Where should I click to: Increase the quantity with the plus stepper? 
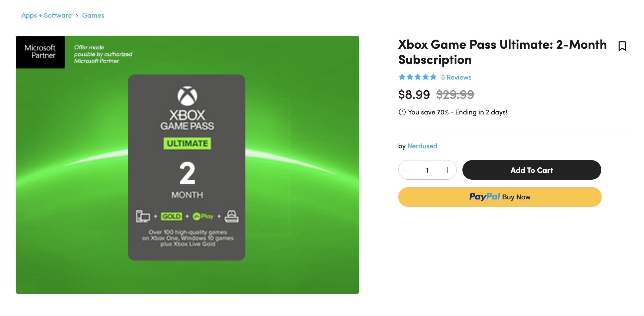pyautogui.click(x=448, y=170)
